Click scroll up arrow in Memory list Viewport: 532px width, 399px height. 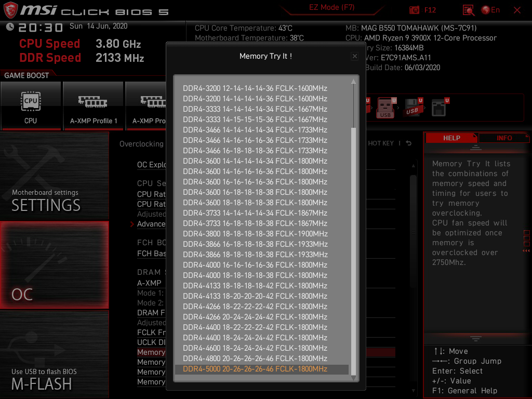pyautogui.click(x=353, y=81)
